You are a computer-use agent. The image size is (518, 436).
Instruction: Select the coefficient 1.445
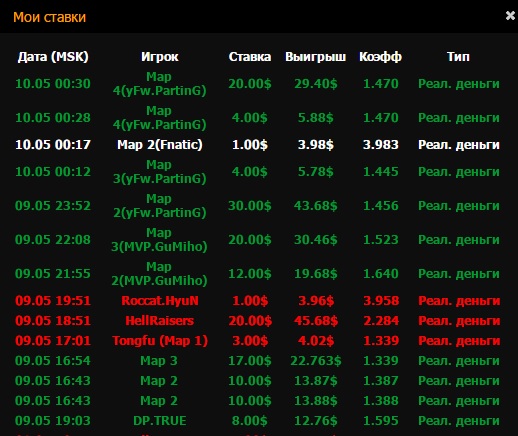[380, 172]
